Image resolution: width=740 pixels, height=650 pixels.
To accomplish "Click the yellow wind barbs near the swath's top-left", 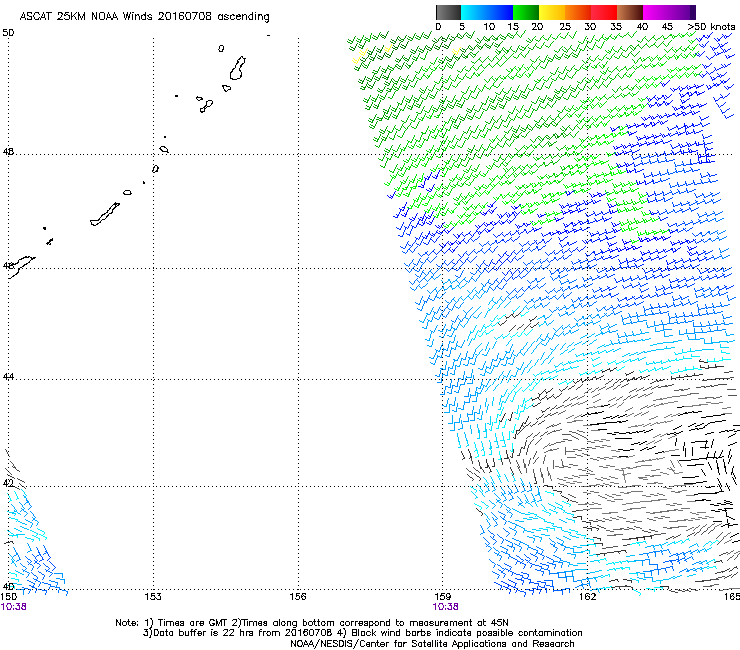I will [x=360, y=56].
